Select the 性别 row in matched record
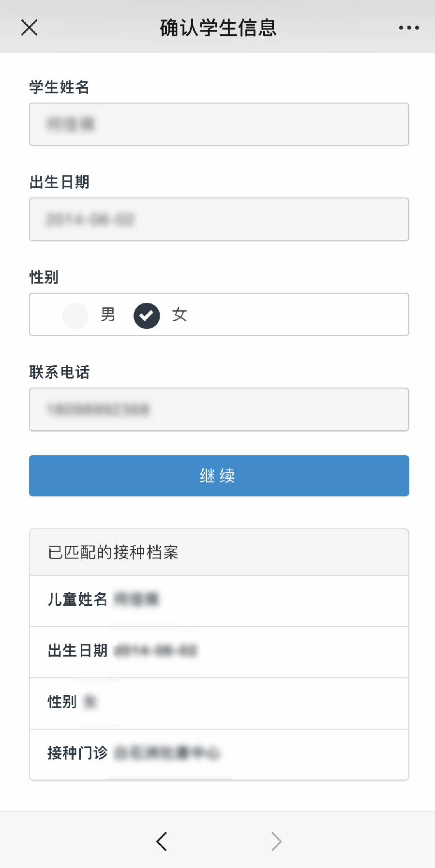Viewport: 435px width, 868px height. [219, 703]
